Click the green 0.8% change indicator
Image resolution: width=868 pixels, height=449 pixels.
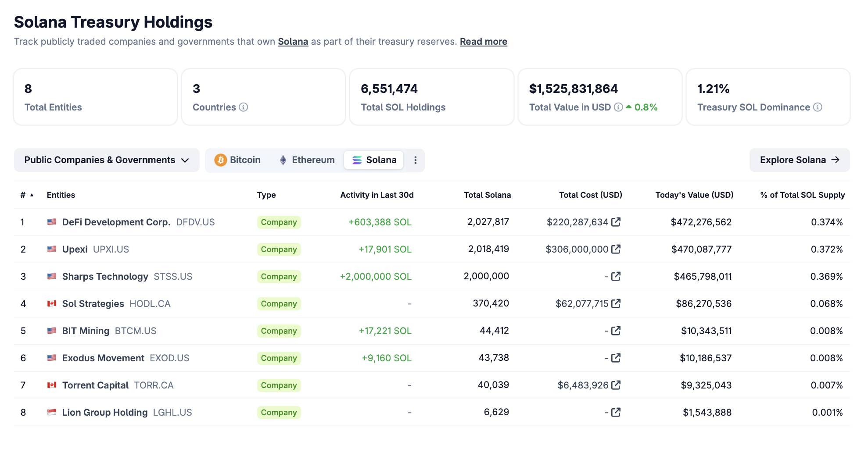click(642, 107)
